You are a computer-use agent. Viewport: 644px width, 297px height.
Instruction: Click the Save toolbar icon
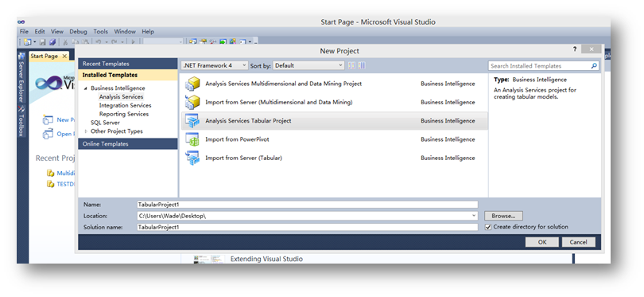(42, 42)
